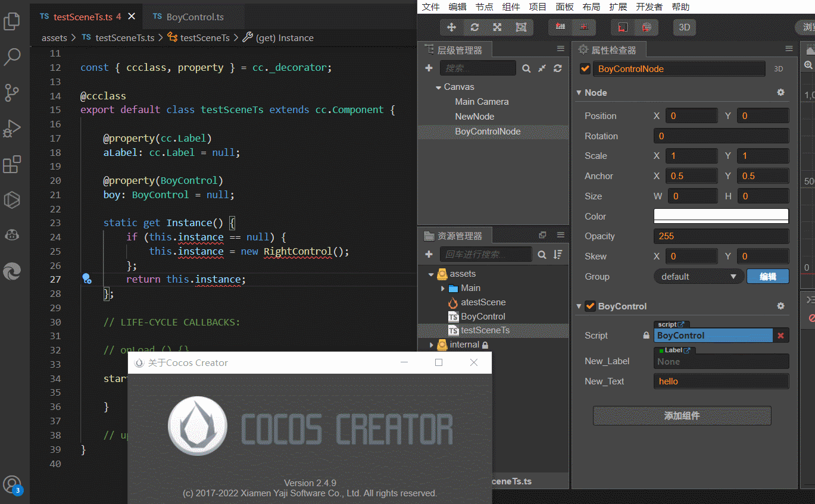Open the 编辑 menu
The height and width of the screenshot is (504, 815).
tap(457, 7)
